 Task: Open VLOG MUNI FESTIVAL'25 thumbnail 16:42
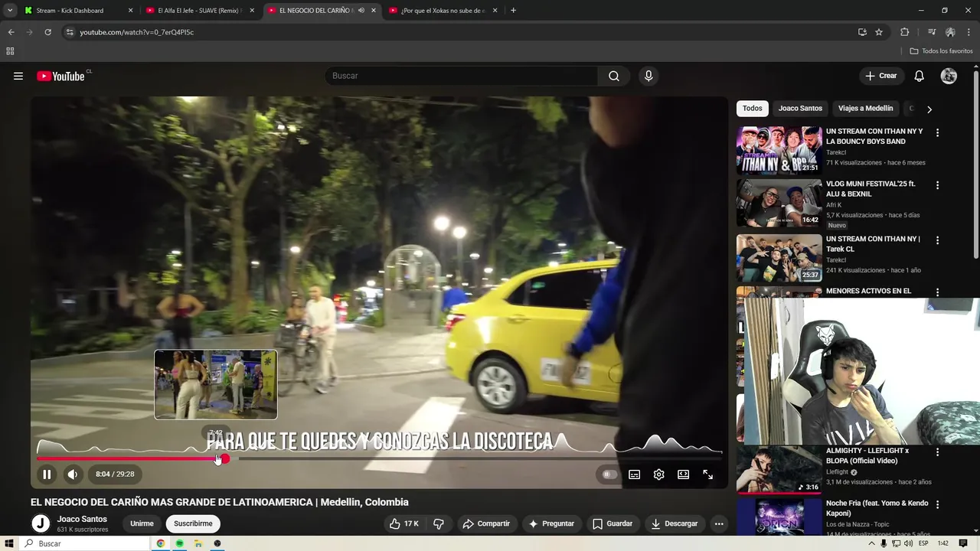pos(779,204)
